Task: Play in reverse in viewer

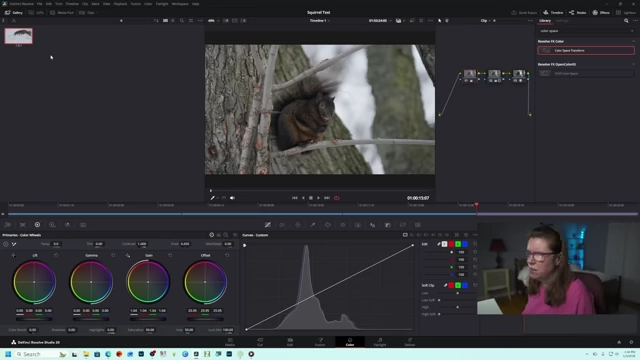Action: [x=303, y=198]
